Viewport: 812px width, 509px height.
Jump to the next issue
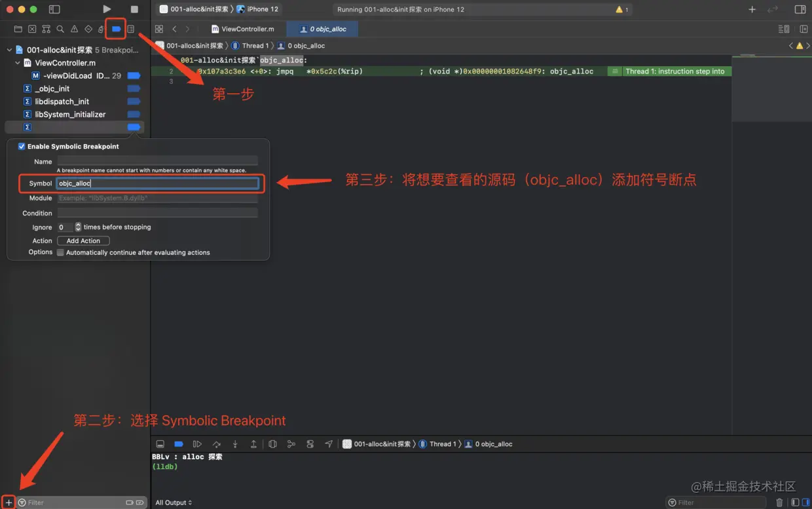(x=807, y=46)
